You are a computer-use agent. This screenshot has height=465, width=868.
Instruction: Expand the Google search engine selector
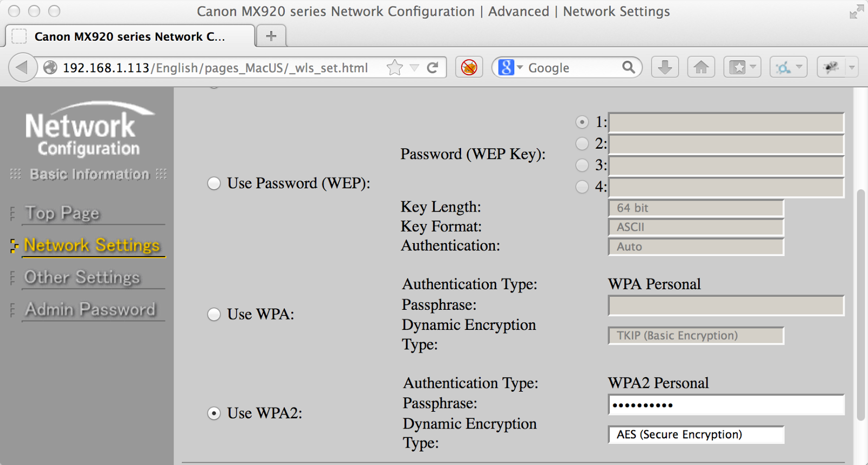pyautogui.click(x=510, y=68)
